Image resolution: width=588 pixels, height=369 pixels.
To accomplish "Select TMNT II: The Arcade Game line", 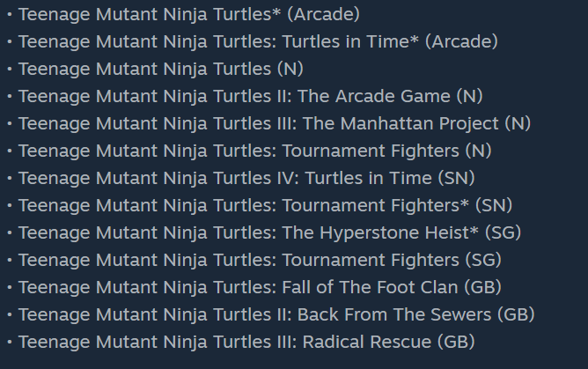I will point(250,96).
